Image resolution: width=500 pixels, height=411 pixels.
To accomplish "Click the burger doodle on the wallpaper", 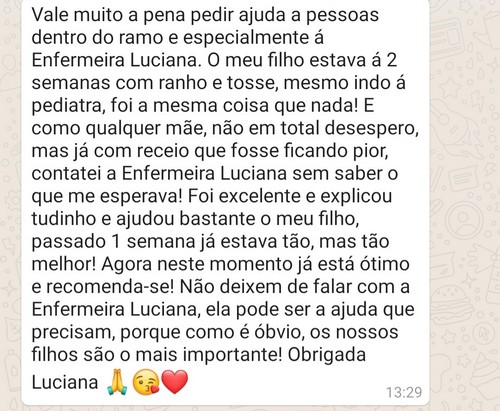I will tap(454, 304).
